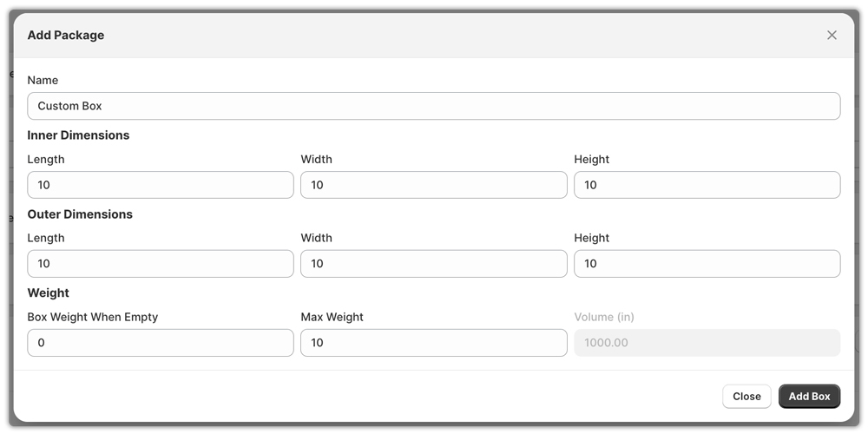Click the Add Package dialog title
Viewport: 868px width, 434px height.
[66, 36]
